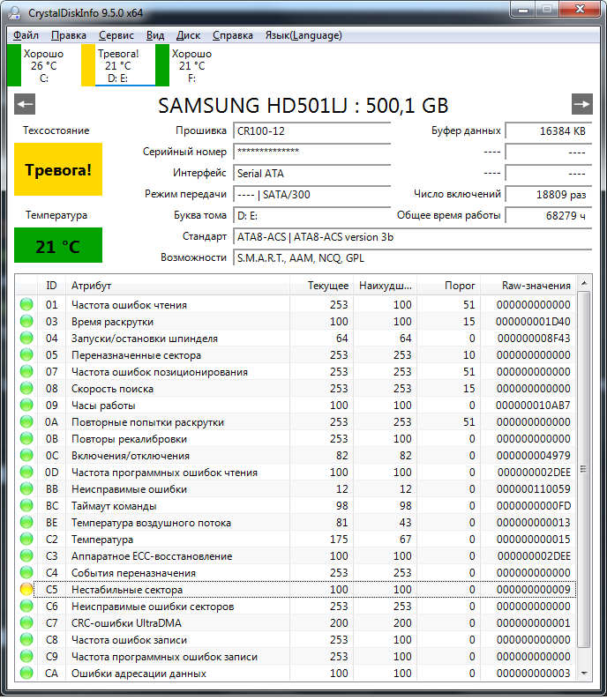Click status dot for События переназначения row
The height and width of the screenshot is (700, 607).
pos(26,572)
